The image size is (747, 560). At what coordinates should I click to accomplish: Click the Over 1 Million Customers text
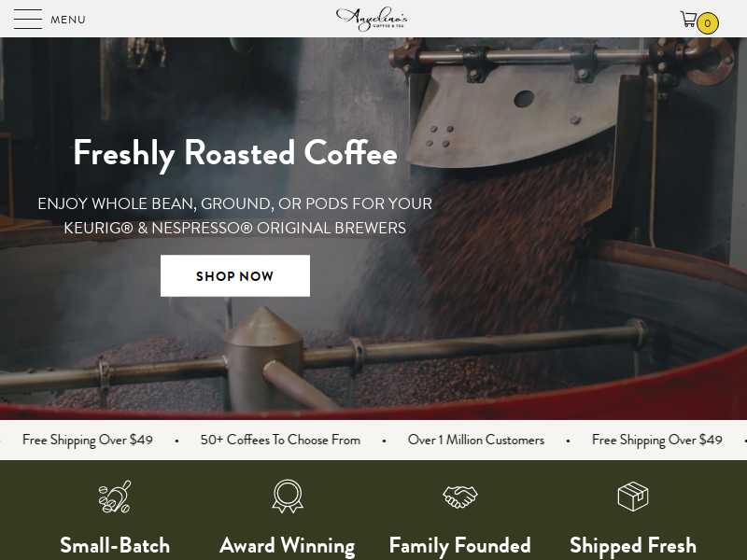pyautogui.click(x=476, y=440)
